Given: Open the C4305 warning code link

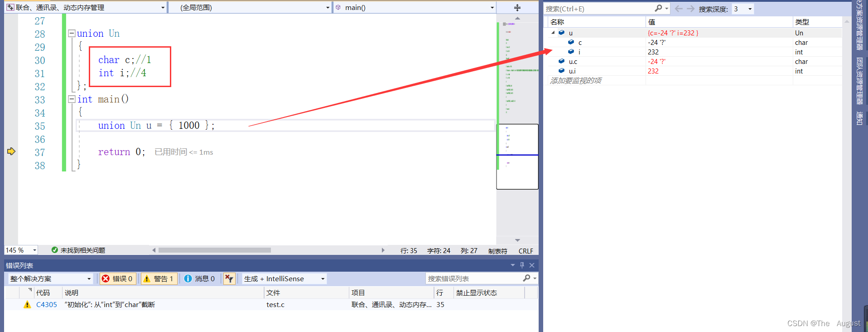Looking at the screenshot, I should [47, 304].
